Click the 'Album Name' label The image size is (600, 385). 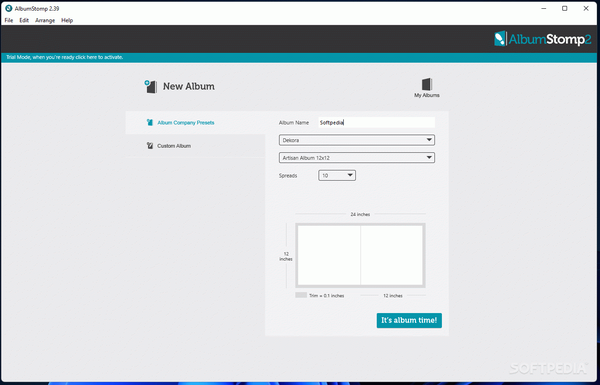[293, 123]
